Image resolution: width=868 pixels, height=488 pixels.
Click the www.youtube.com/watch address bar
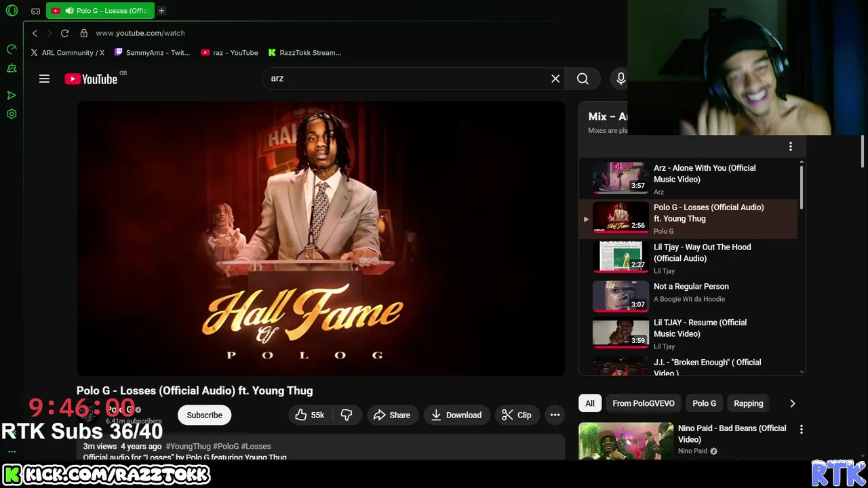[x=140, y=33]
